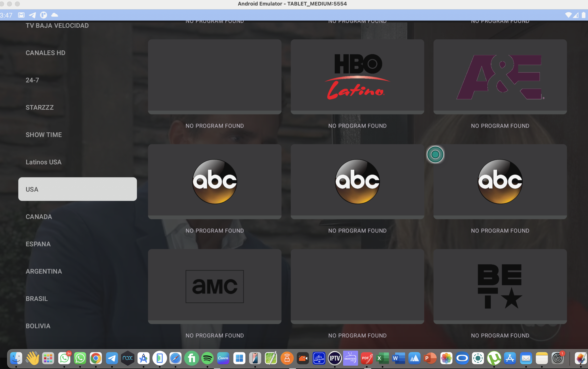Open the IPTV Smart Player 4K icon
The height and width of the screenshot is (369, 588).
click(x=319, y=358)
